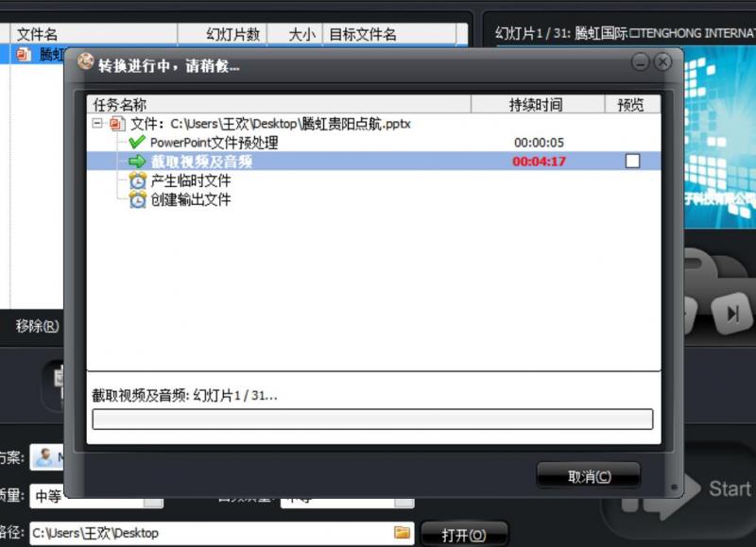This screenshot has width=756, height=547.
Task: Click the green arrow icon beside 截取视频及音频
Action: point(138,162)
